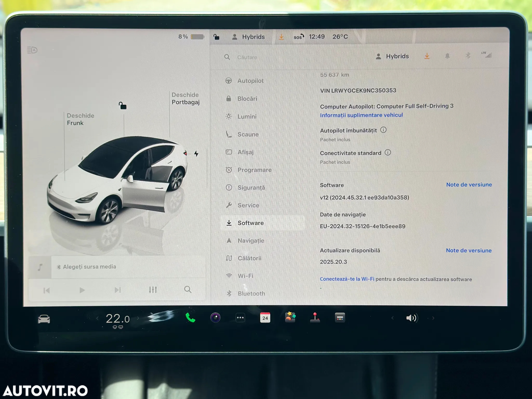Screen dimensions: 532x399
Task: Raise cabin temperature with right arrow
Action: tap(138, 318)
